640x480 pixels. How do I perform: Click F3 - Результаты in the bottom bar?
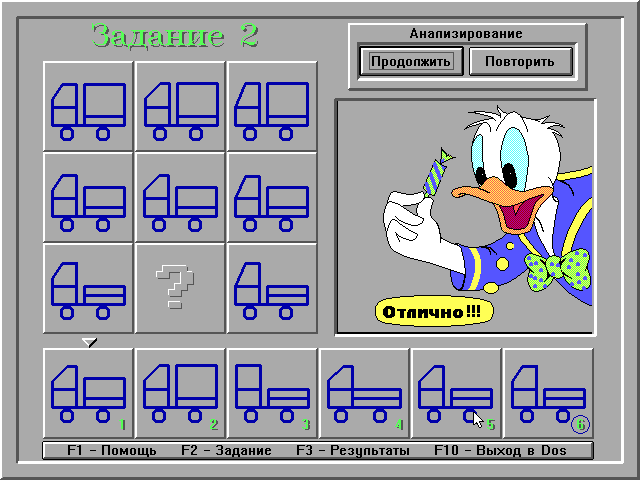point(353,451)
